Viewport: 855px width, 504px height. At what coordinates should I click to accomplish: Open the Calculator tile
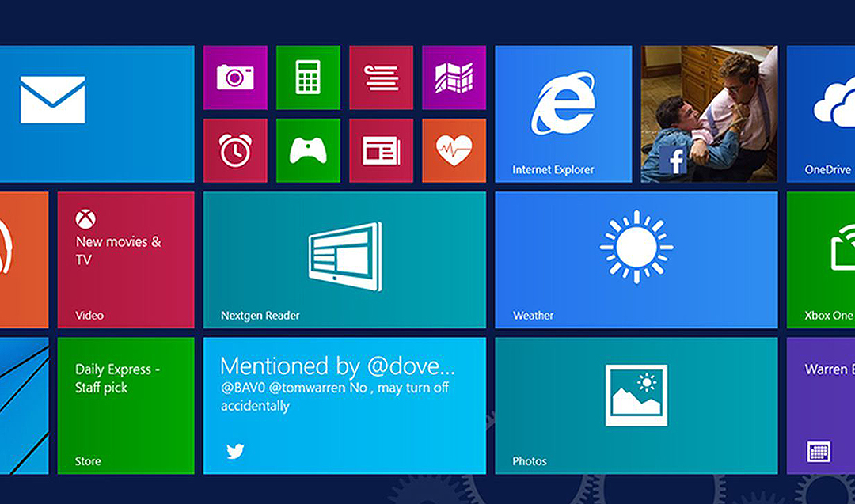pyautogui.click(x=308, y=78)
